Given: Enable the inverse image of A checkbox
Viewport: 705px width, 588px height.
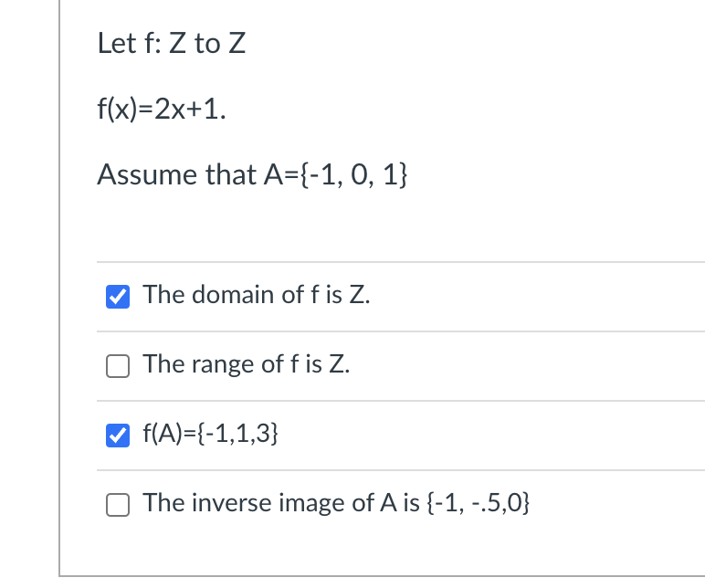Looking at the screenshot, I should tap(118, 504).
